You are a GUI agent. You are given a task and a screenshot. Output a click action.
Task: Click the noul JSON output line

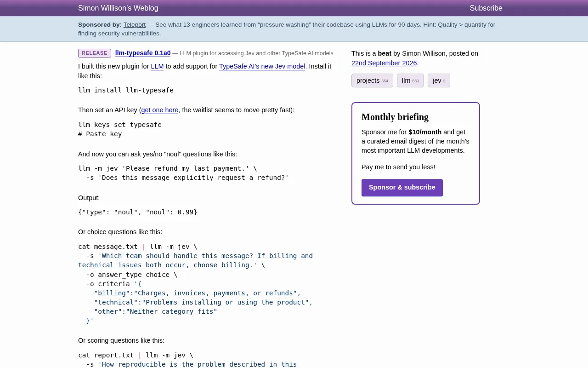pos(138,212)
